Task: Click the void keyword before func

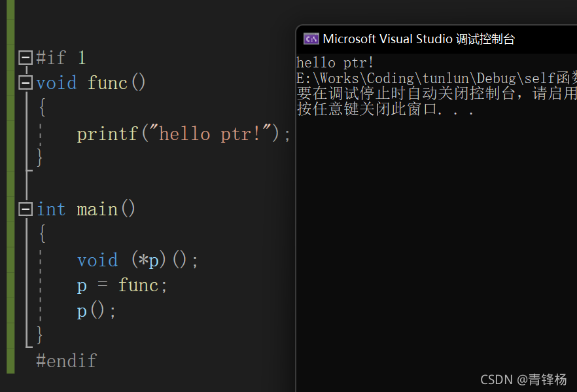Action: pyautogui.click(x=57, y=82)
